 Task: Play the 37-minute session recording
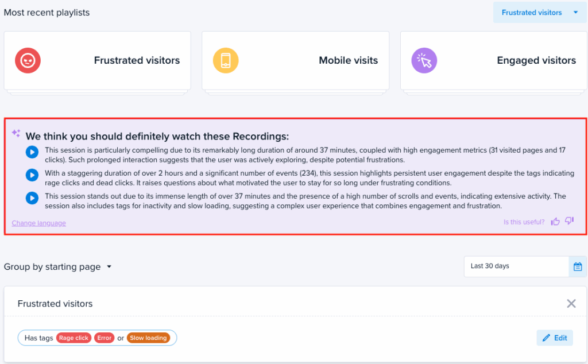click(x=32, y=152)
